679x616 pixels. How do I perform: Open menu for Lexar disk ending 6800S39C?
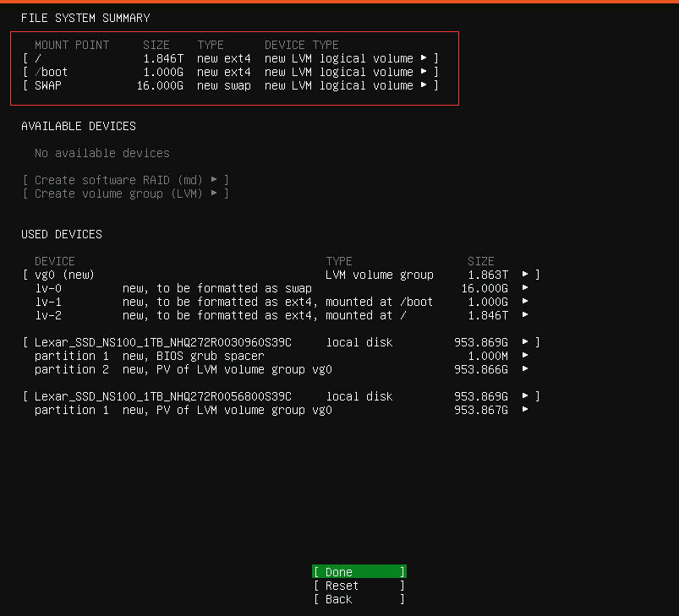(525, 396)
